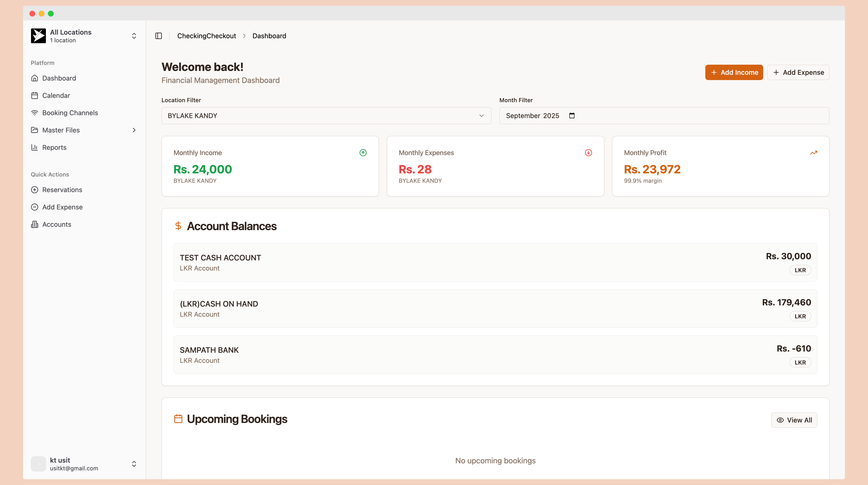Click the CheckingCheckout breadcrumb
The height and width of the screenshot is (485, 868).
(207, 36)
